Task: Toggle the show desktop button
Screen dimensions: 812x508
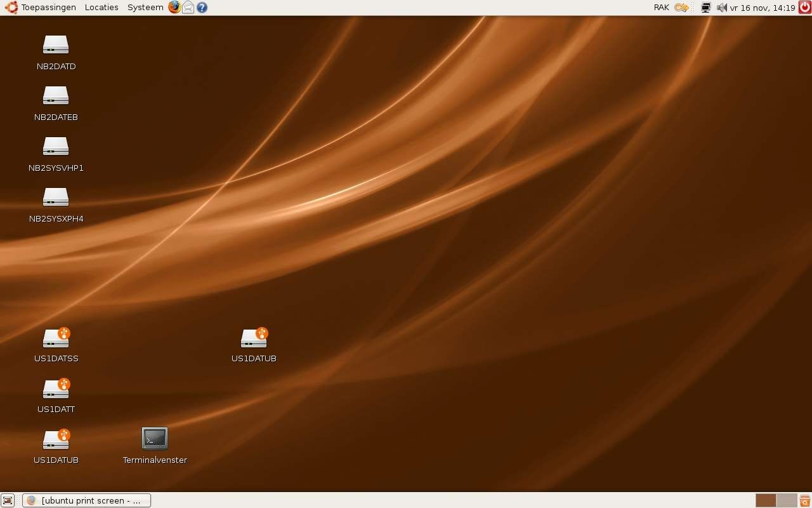Action: (x=8, y=500)
